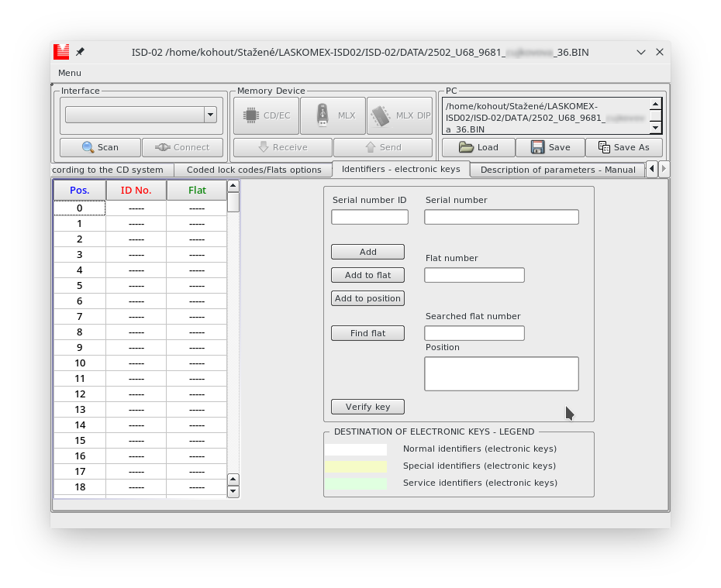
Task: Click the pin icon in title bar
Action: [80, 52]
